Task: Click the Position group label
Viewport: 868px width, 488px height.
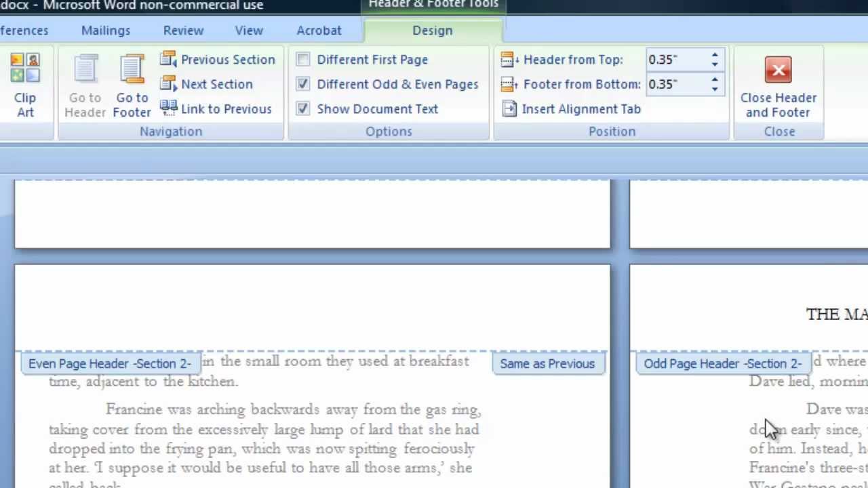Action: click(x=612, y=131)
